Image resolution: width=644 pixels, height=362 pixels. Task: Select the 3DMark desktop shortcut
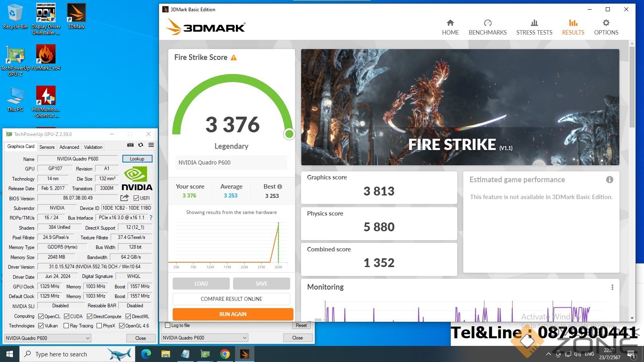[x=76, y=16]
